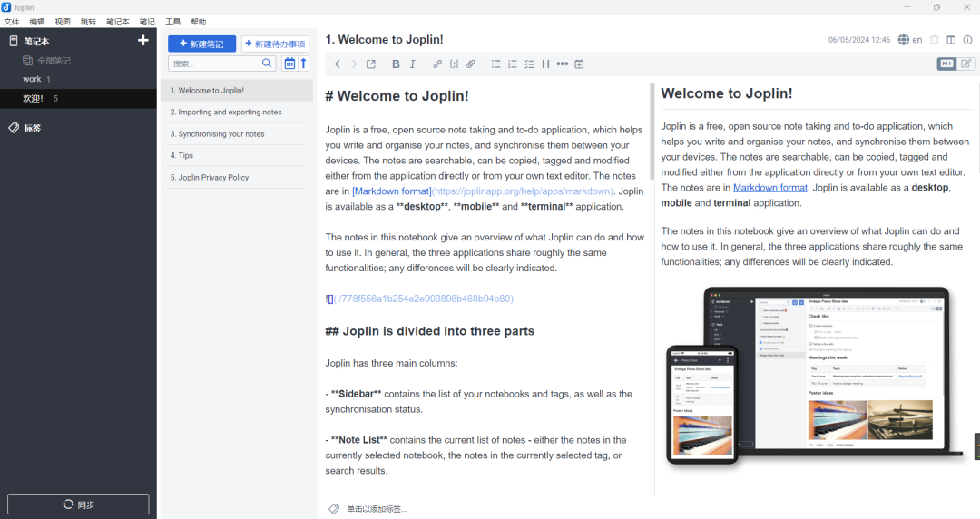The width and height of the screenshot is (980, 519).
Task: Insert numbered list
Action: click(513, 64)
